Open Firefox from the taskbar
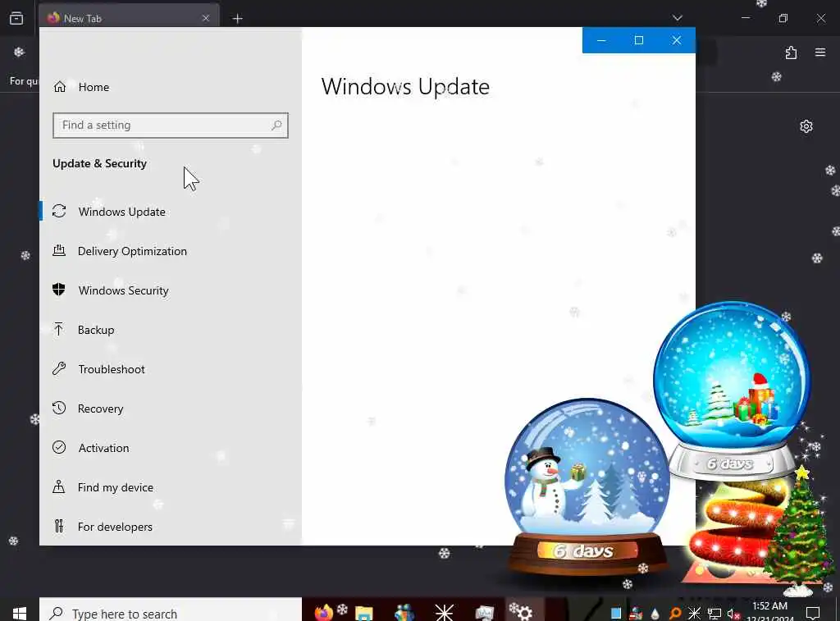 pos(323,612)
